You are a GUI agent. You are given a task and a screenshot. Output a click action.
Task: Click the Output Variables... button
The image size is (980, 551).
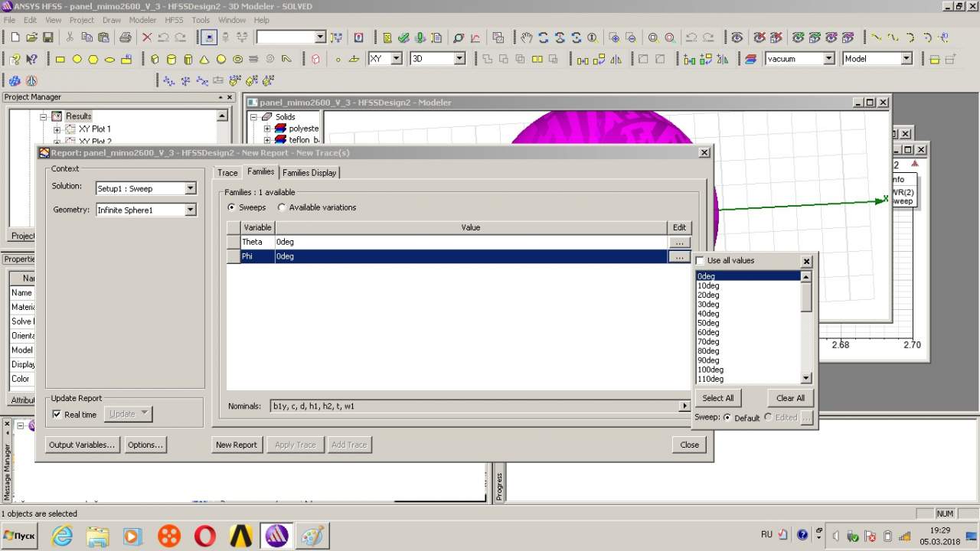tap(82, 445)
